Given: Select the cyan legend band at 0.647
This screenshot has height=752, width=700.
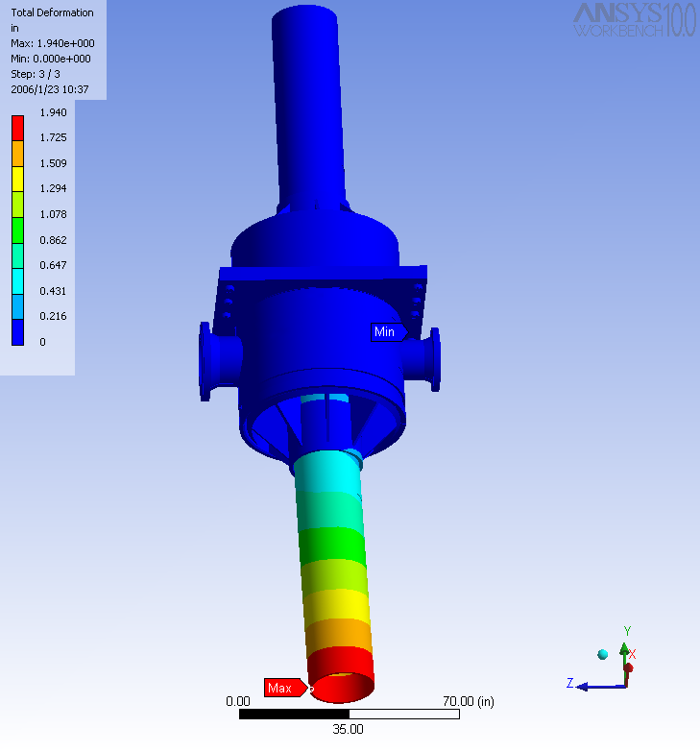Looking at the screenshot, I should [17, 279].
